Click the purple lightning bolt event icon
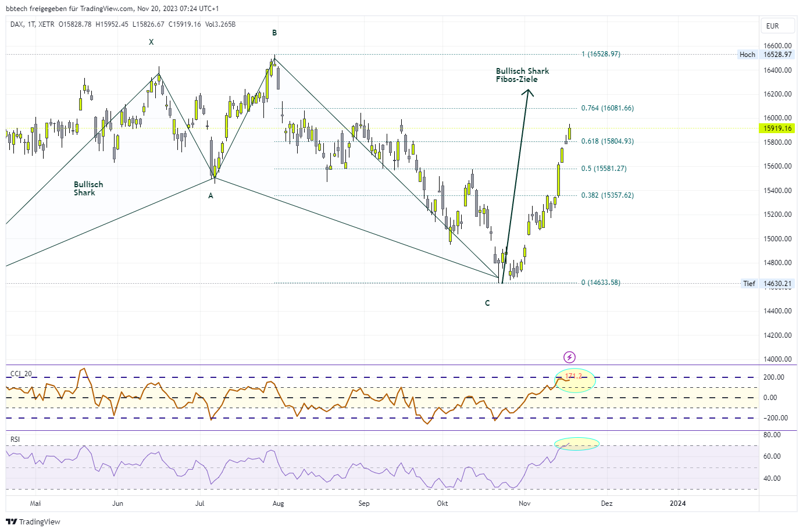 tap(569, 357)
